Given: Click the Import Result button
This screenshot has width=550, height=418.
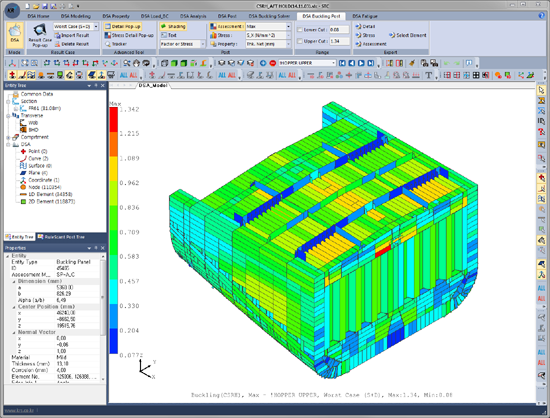Looking at the screenshot, I should click(x=72, y=35).
